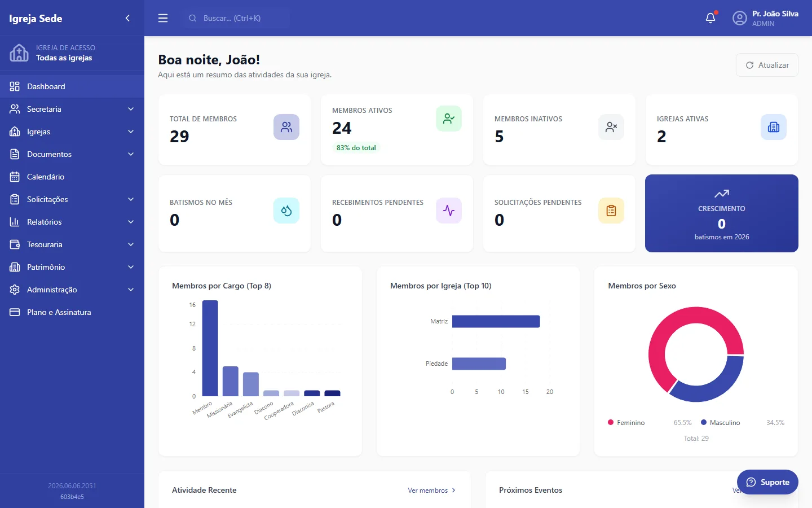Expand the Patrimônio submenu chevron

point(131,267)
